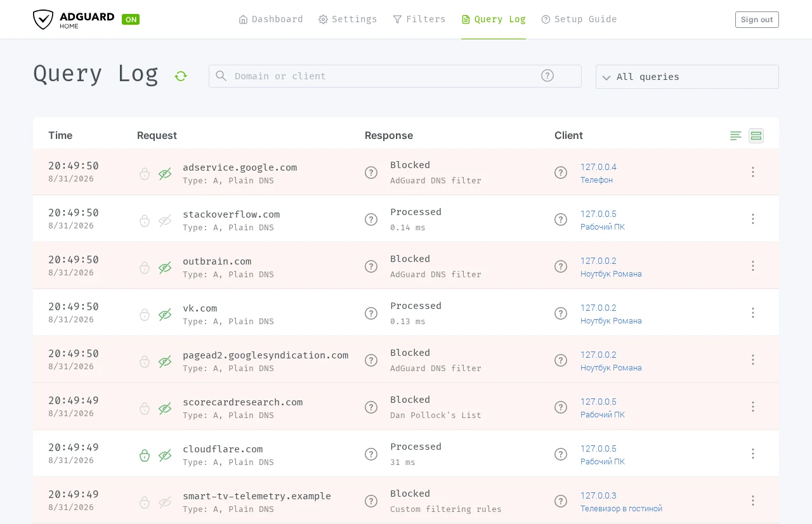Go to the Dashboard tab
The image size is (812, 524).
tap(271, 19)
